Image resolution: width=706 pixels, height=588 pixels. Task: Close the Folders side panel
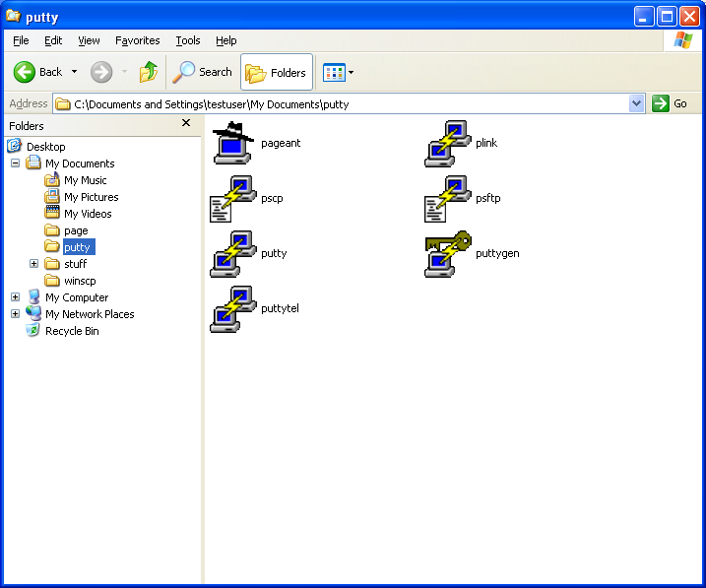point(186,122)
